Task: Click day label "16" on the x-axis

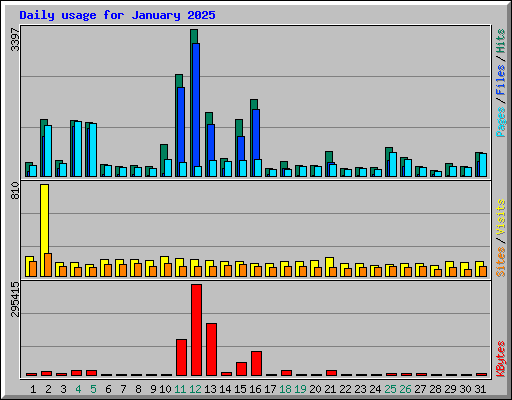Action: click(255, 389)
